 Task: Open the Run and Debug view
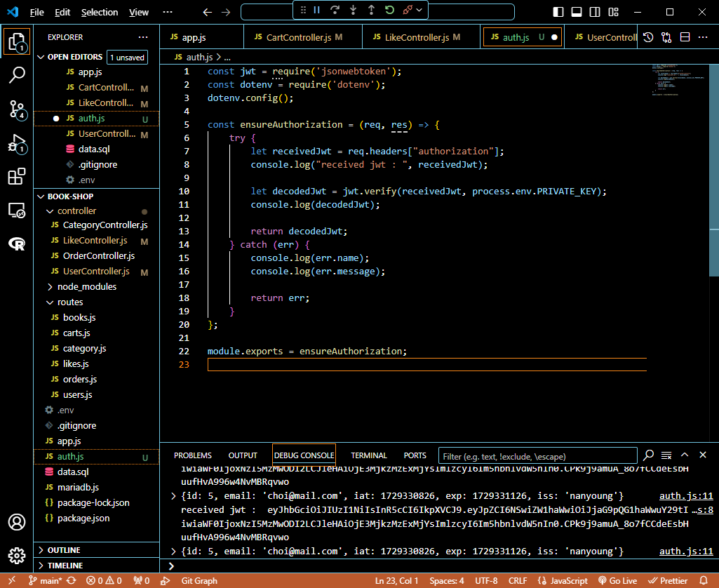click(17, 143)
